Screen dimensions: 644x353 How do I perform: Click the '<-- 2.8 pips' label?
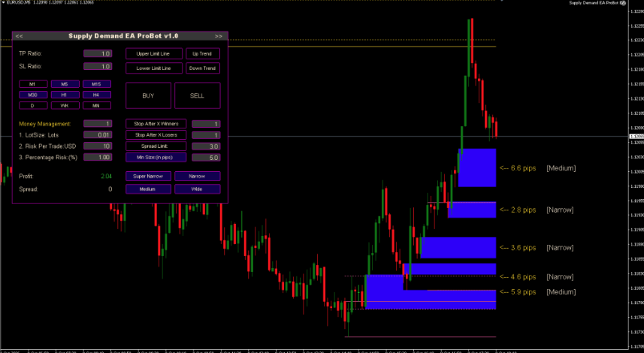tap(518, 210)
